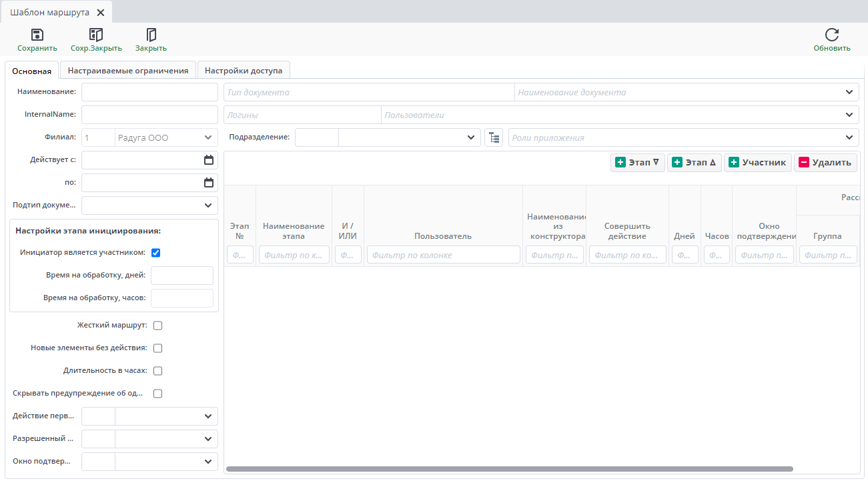The width and height of the screenshot is (868, 481).
Task: Uncheck Инициатор является участником checkbox
Action: tap(156, 253)
